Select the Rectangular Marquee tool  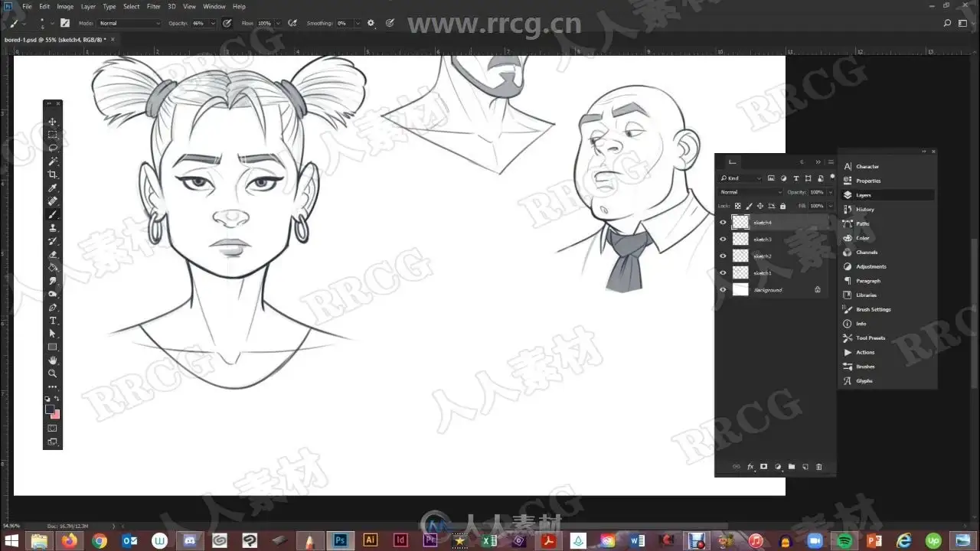point(53,135)
